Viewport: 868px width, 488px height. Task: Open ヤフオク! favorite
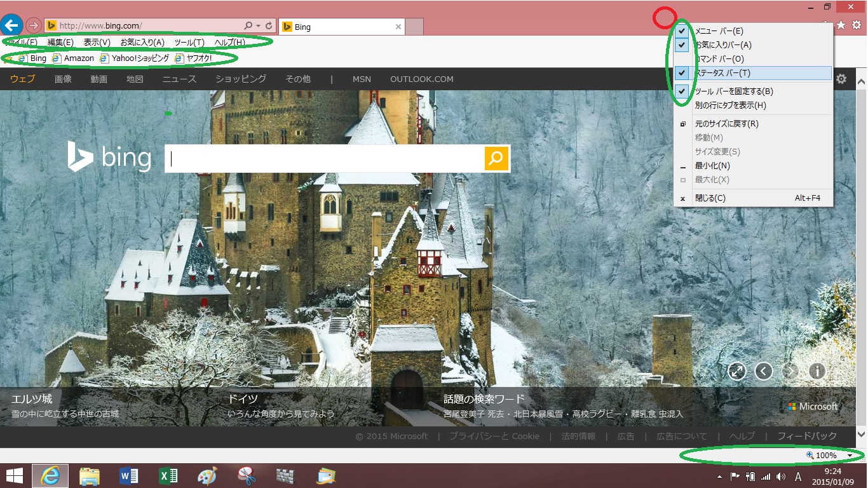[194, 58]
